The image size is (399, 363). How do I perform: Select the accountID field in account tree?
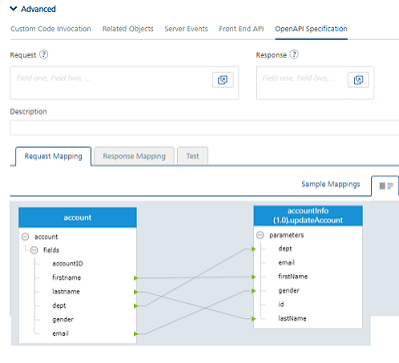[x=68, y=264]
